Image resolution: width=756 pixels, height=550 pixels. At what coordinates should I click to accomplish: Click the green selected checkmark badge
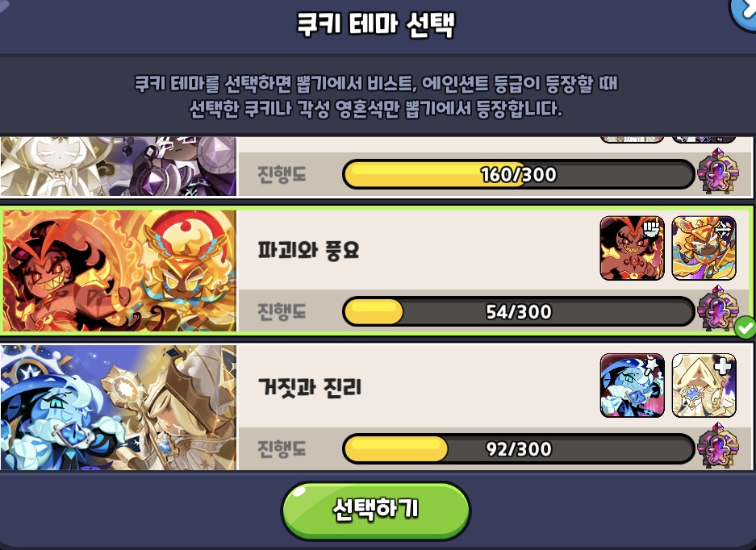point(746,328)
